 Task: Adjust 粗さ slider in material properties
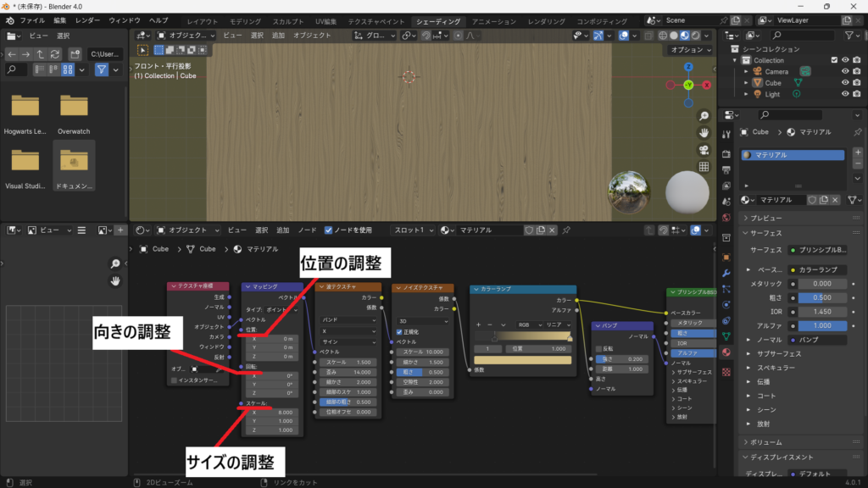[x=822, y=297]
